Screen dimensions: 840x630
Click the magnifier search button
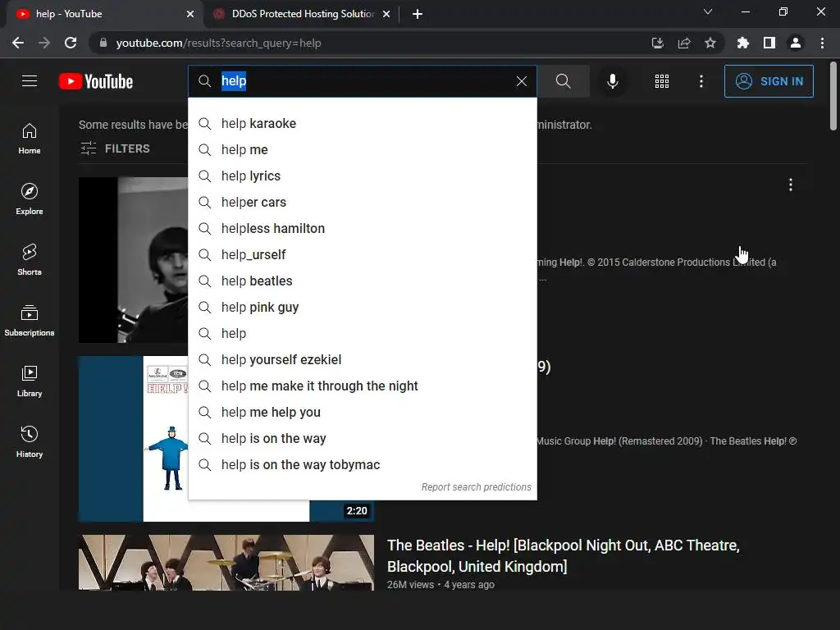[x=563, y=81]
